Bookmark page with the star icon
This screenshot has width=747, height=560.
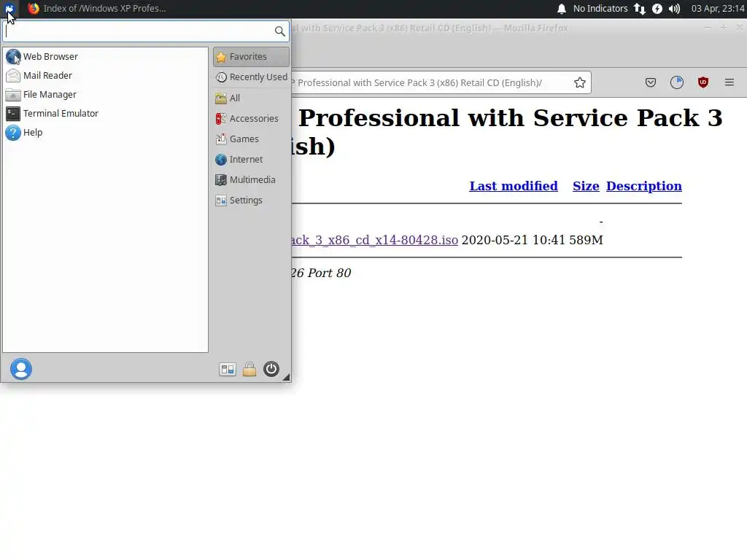[580, 83]
